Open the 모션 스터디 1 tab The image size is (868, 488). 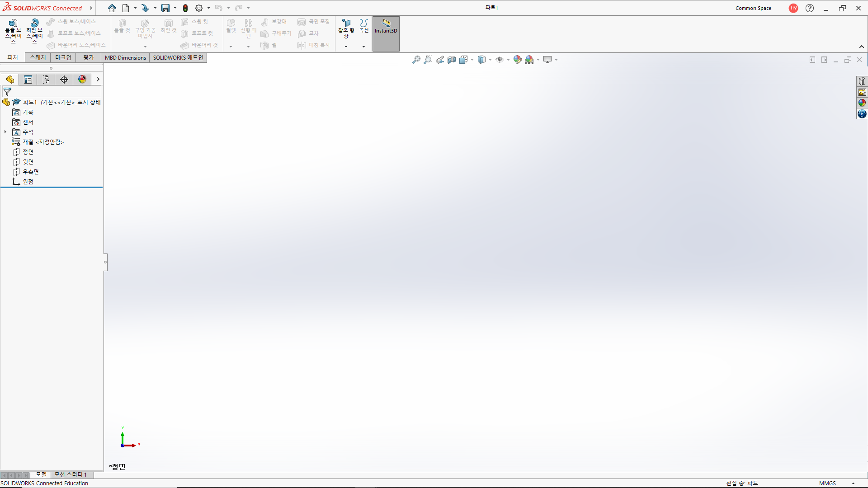pyautogui.click(x=70, y=475)
